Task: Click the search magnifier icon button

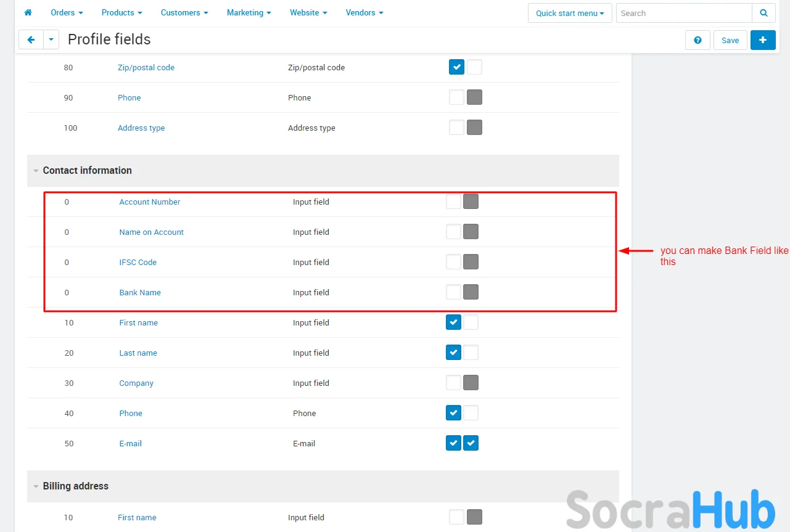Action: click(x=763, y=13)
